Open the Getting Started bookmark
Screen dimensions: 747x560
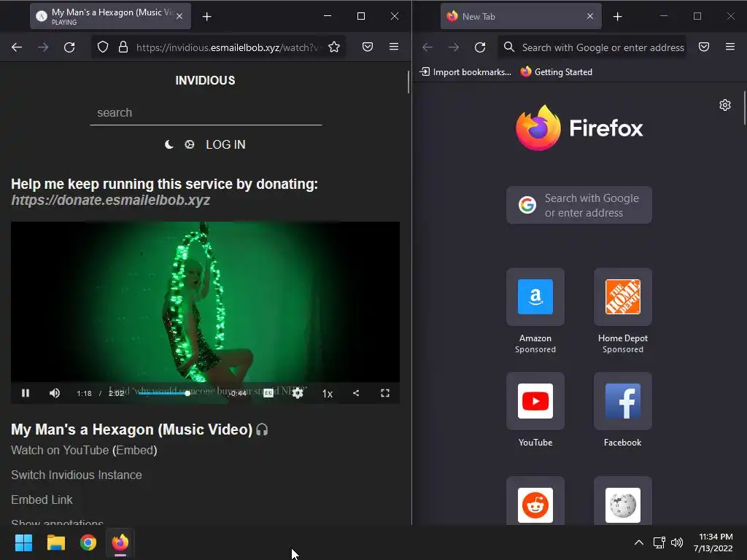(x=557, y=72)
